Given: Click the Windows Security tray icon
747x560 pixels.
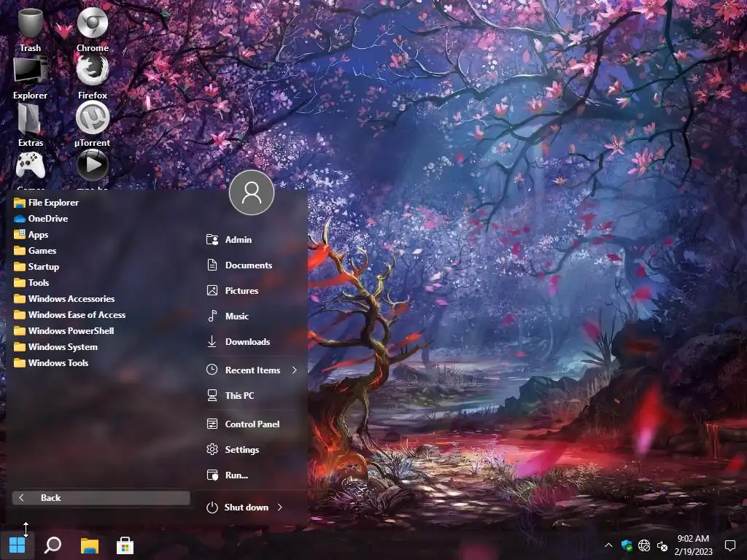Looking at the screenshot, I should (627, 545).
